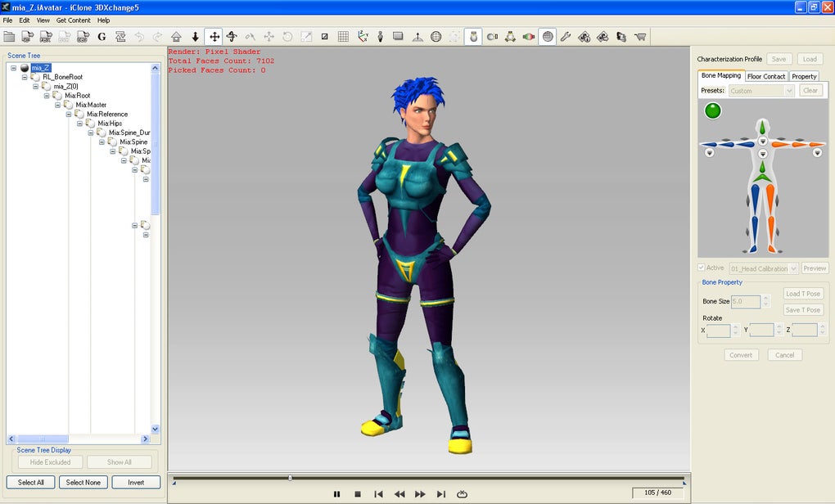This screenshot has height=504, width=835.
Task: Collapse the Mia:Root tree node
Action: tap(47, 95)
